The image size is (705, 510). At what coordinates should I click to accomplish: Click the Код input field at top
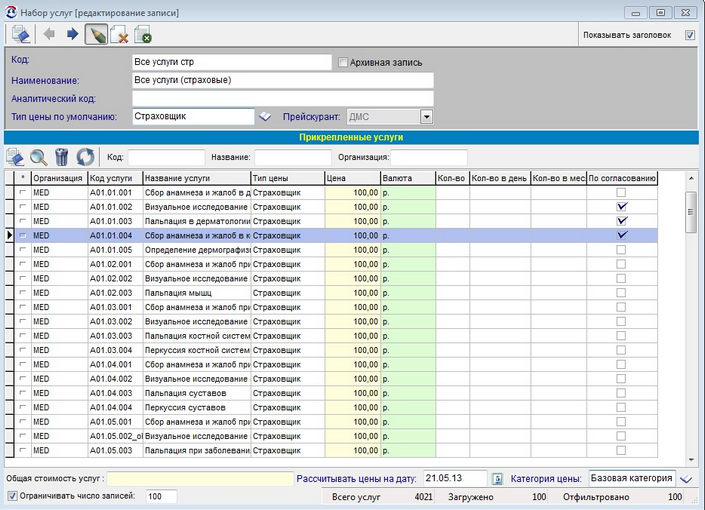click(232, 62)
